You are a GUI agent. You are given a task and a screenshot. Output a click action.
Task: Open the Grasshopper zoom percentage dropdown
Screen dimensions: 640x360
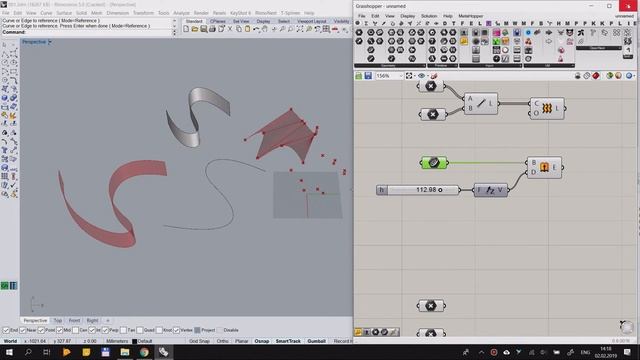[x=400, y=76]
